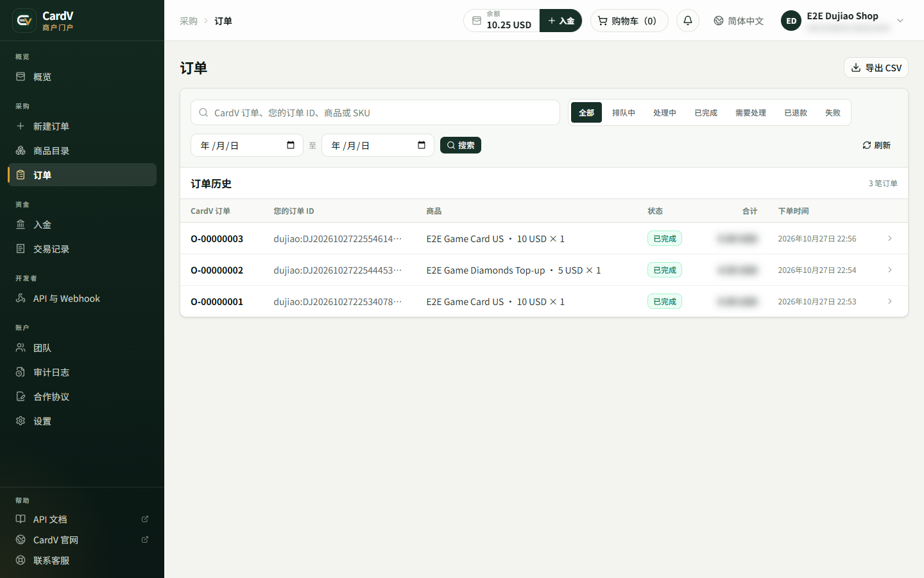Select the 已退款 filter tab

796,112
